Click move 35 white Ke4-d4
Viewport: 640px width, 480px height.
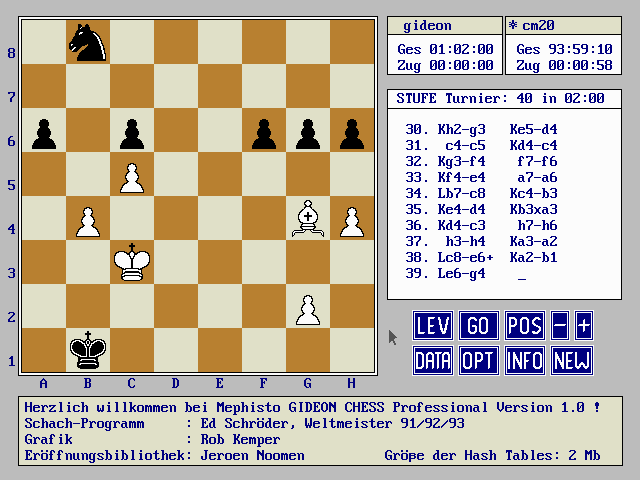point(461,209)
